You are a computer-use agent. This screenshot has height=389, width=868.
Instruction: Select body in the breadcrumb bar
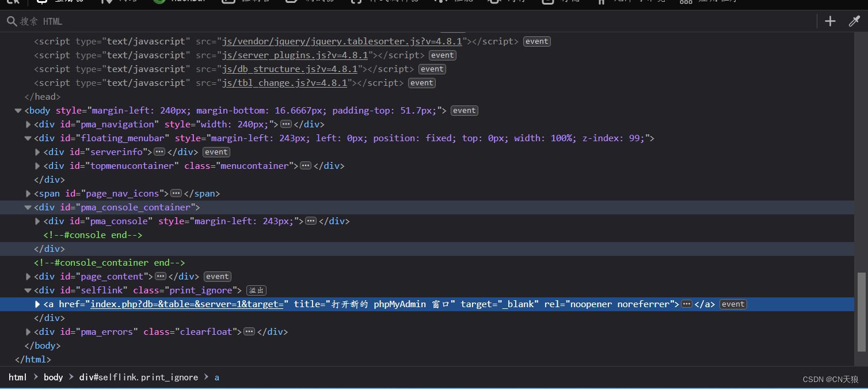point(54,377)
